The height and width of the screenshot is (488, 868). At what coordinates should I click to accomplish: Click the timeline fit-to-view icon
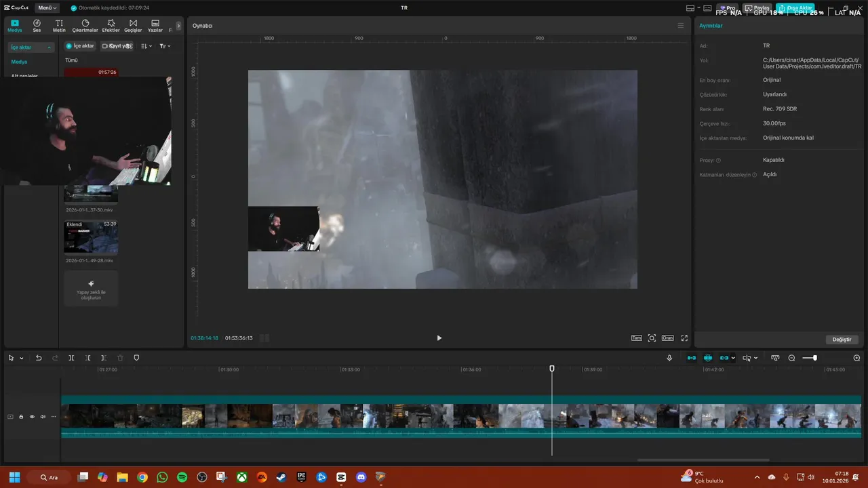tap(775, 358)
